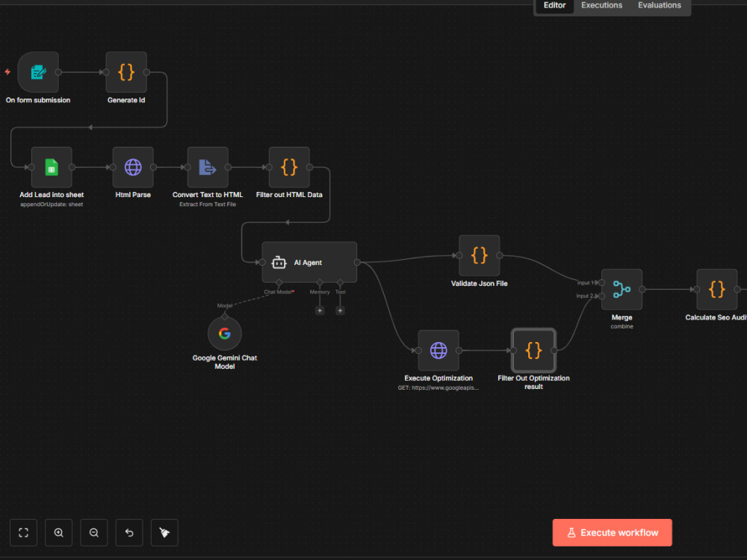747x560 pixels.
Task: Click the 'Model' label above Gemini node
Action: [225, 305]
